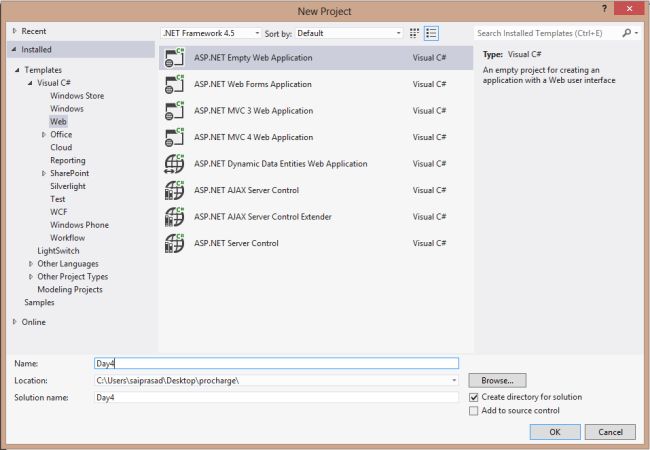Viewport: 650px width, 450px height.
Task: Select the Workflow template category
Action: pos(68,238)
